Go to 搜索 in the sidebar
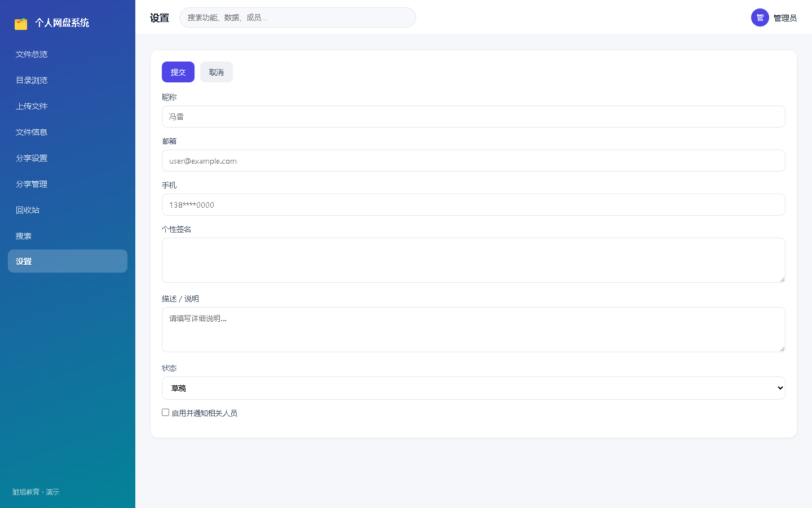Screen dimensions: 812x508 [68, 236]
